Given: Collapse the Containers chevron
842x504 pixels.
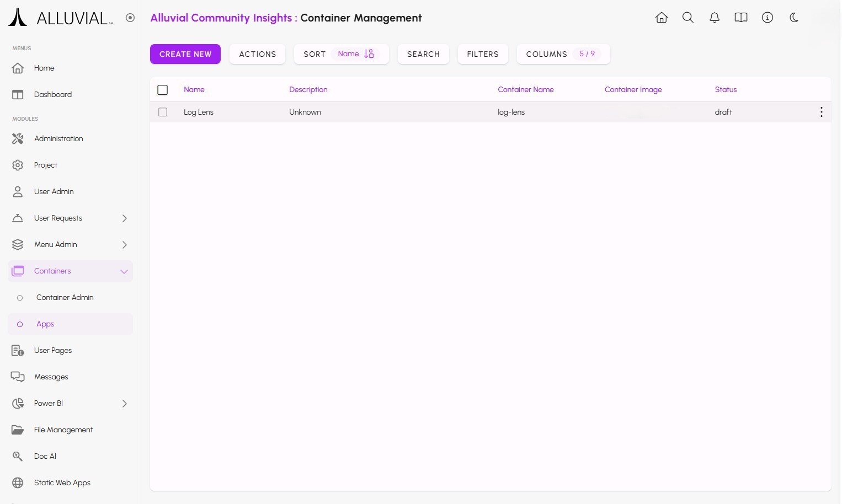Looking at the screenshot, I should tap(124, 271).
